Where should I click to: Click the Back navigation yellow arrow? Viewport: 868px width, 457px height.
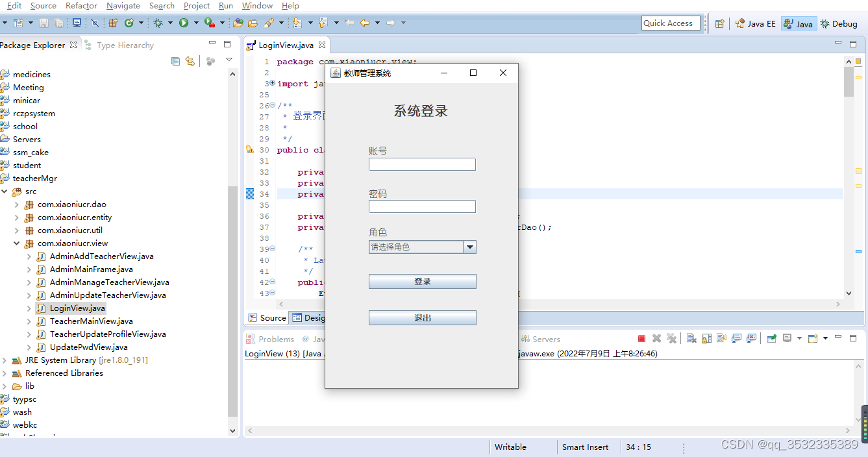(x=365, y=23)
